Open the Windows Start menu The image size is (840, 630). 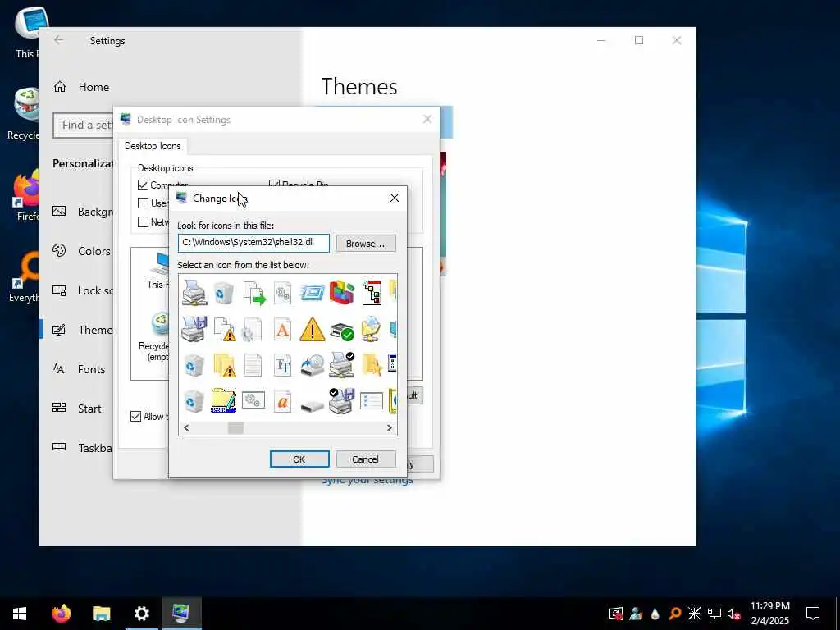(20, 614)
